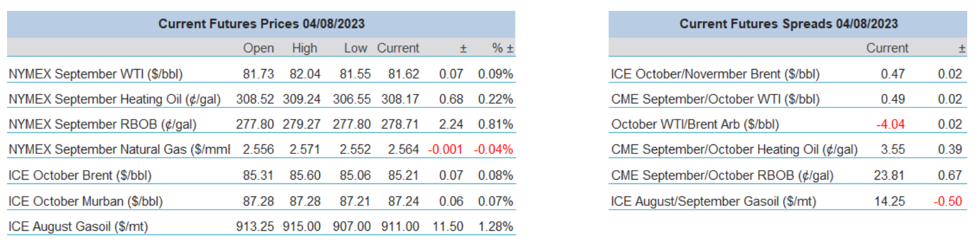The height and width of the screenshot is (248, 980).
Task: Click the ICE October/Novermber Brent spread label
Action: (x=715, y=74)
